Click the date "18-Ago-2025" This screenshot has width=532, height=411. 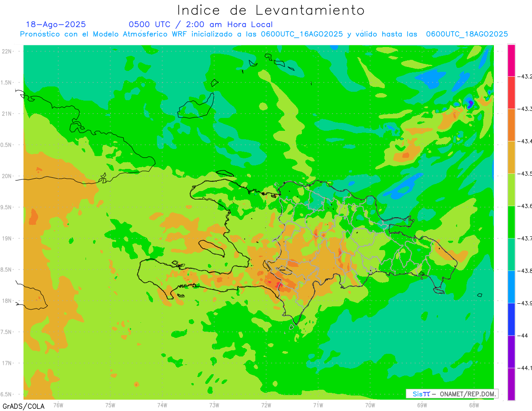[56, 24]
